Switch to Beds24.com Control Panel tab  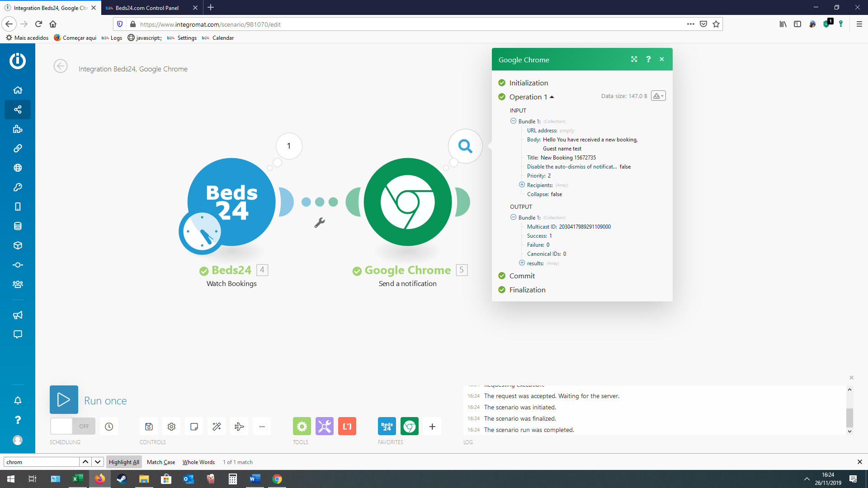pyautogui.click(x=147, y=8)
